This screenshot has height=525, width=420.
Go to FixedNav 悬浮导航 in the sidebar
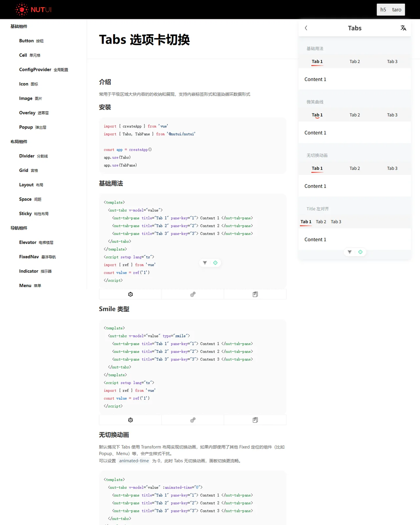point(37,257)
